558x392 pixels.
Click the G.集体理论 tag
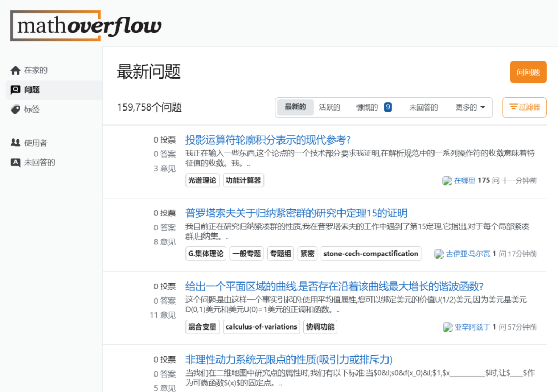click(x=206, y=254)
